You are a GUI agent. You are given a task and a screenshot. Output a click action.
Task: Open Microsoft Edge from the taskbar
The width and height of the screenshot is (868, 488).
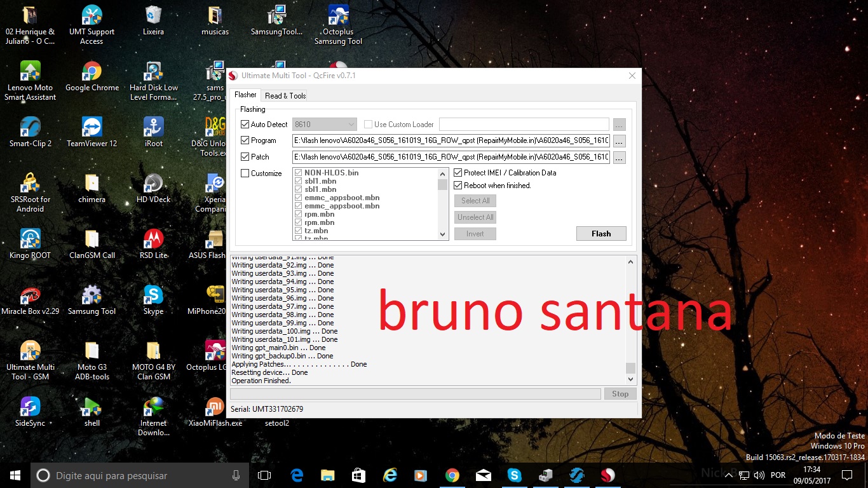(x=297, y=475)
